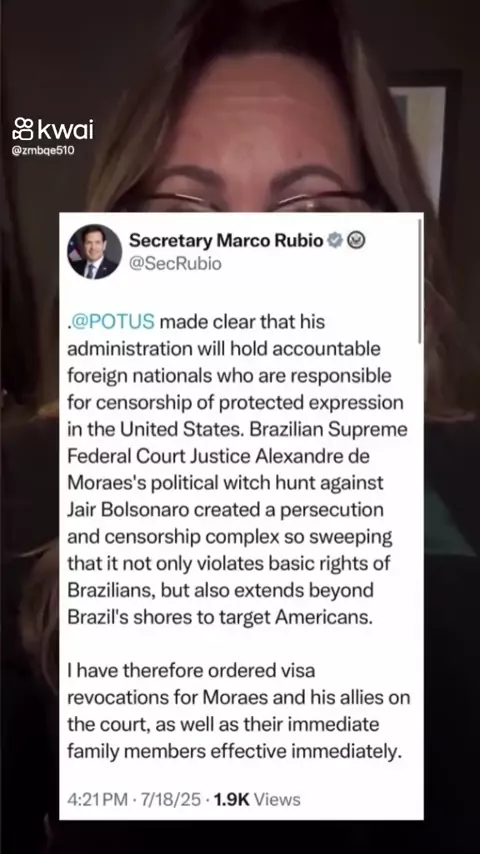480x854 pixels.
Task: Tap the framed picture on the background wall
Action: [426, 143]
